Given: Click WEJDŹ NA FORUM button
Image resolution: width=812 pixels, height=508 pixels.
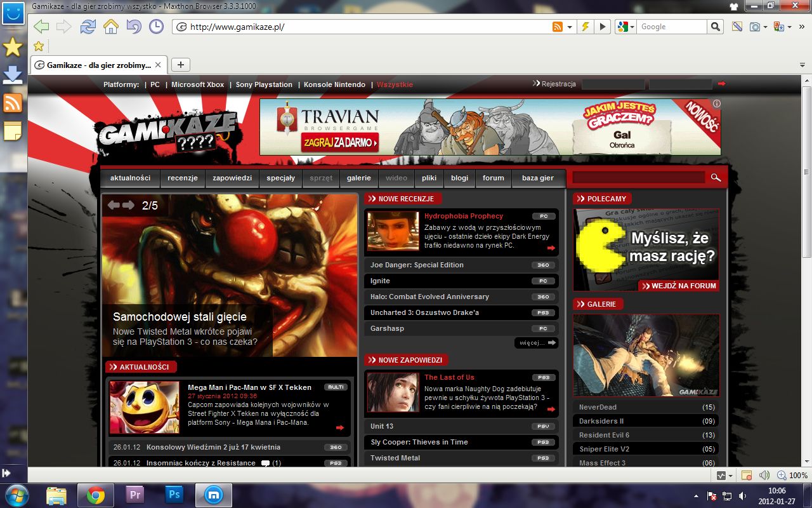Looking at the screenshot, I should [x=679, y=286].
